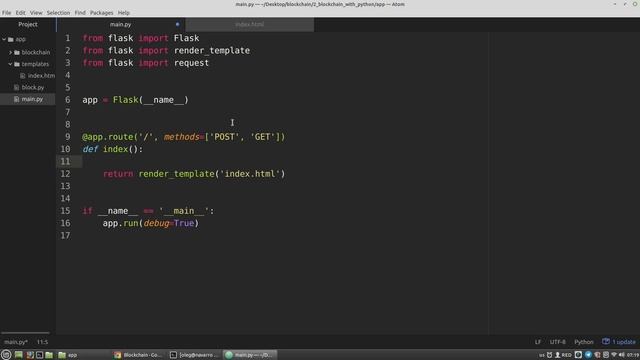Click the index.html file icon in tree
640x360 pixels.
(23, 76)
